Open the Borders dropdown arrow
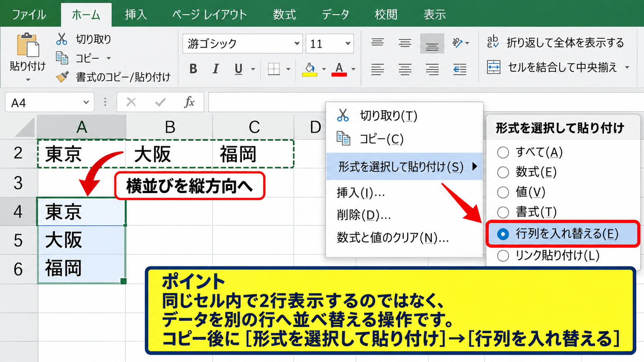 288,69
